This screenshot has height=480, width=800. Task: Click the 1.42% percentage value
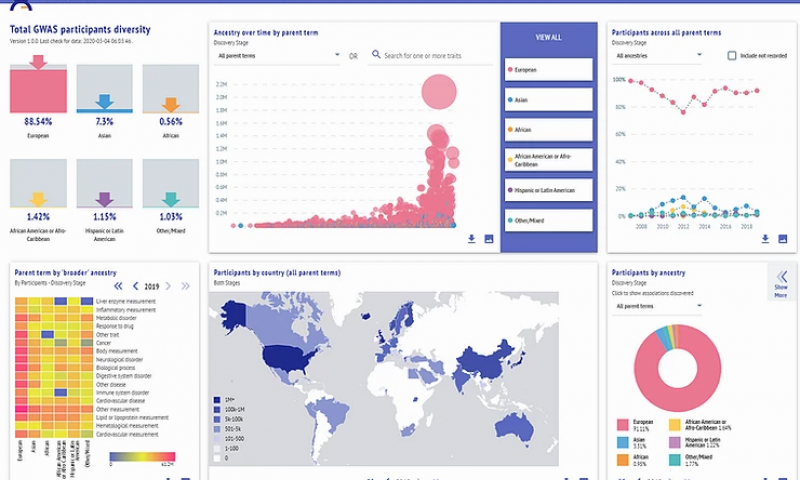click(x=38, y=217)
